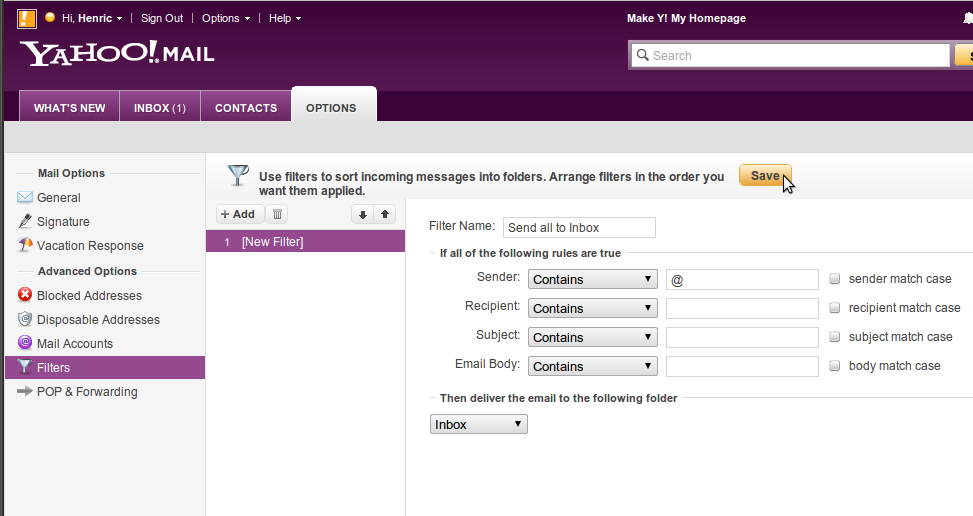The image size is (973, 516).
Task: Click the Save button
Action: (765, 176)
